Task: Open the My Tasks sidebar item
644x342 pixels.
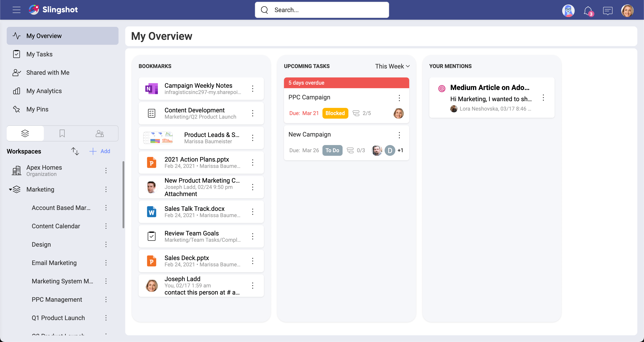Action: tap(39, 54)
